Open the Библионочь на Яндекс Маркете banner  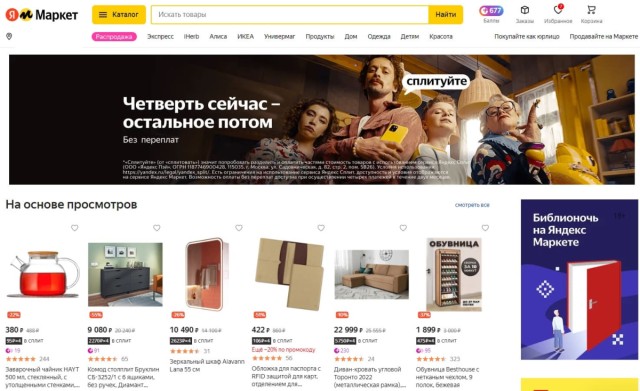tap(579, 280)
